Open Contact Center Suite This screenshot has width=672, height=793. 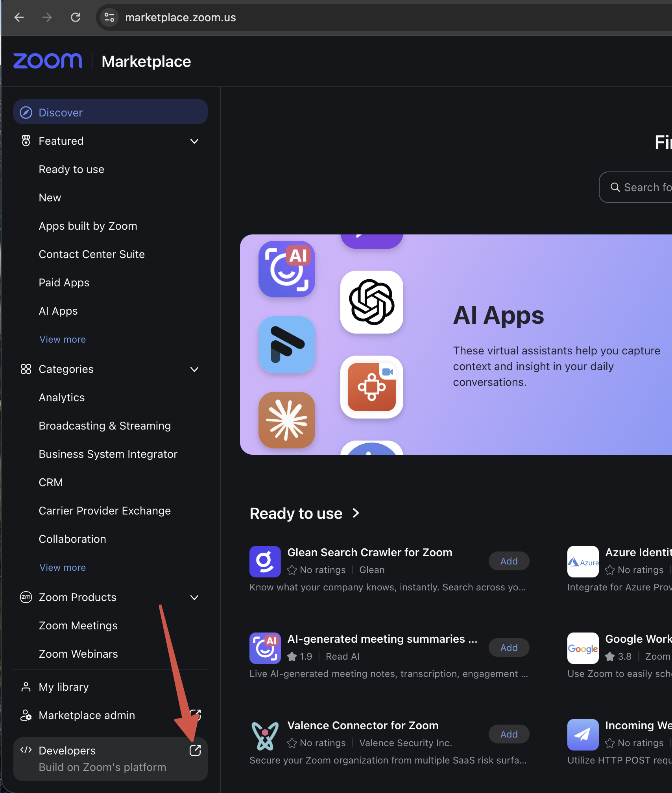tap(92, 254)
